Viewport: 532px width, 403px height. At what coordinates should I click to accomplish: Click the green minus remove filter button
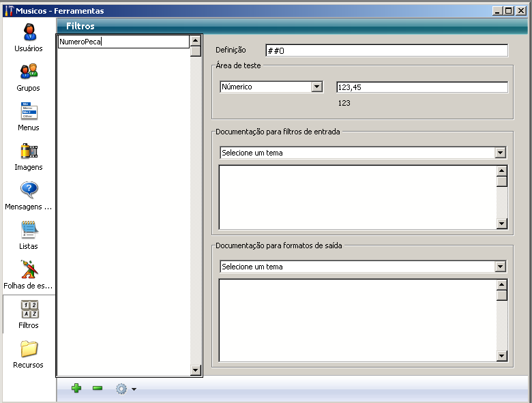98,388
